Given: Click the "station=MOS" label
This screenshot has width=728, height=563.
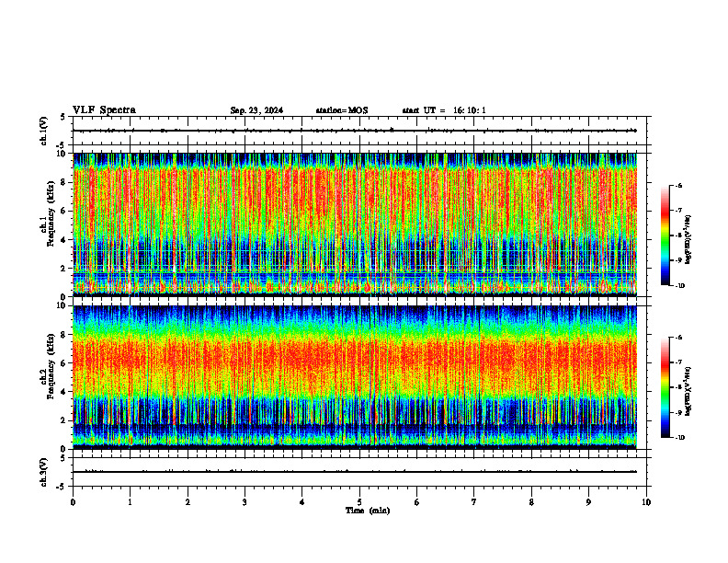Looking at the screenshot, I should [342, 110].
